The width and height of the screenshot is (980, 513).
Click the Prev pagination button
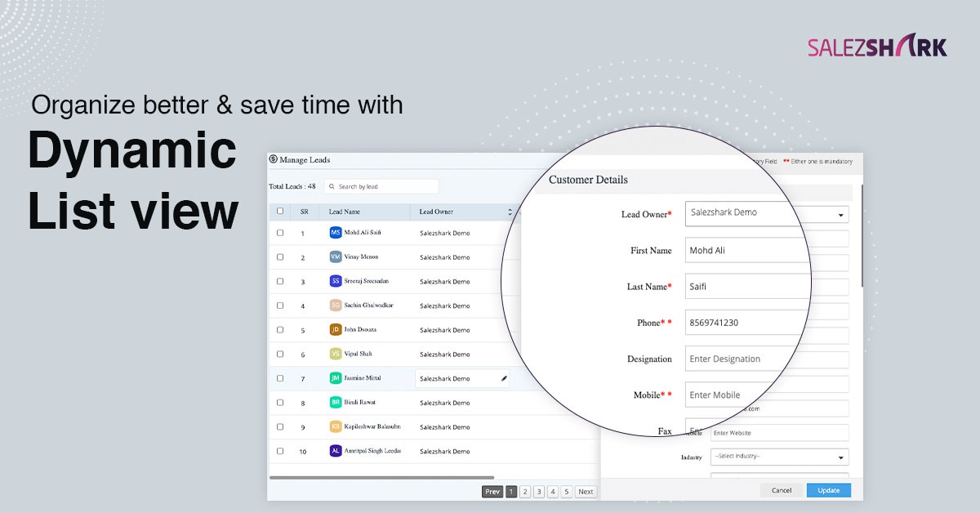pyautogui.click(x=492, y=492)
